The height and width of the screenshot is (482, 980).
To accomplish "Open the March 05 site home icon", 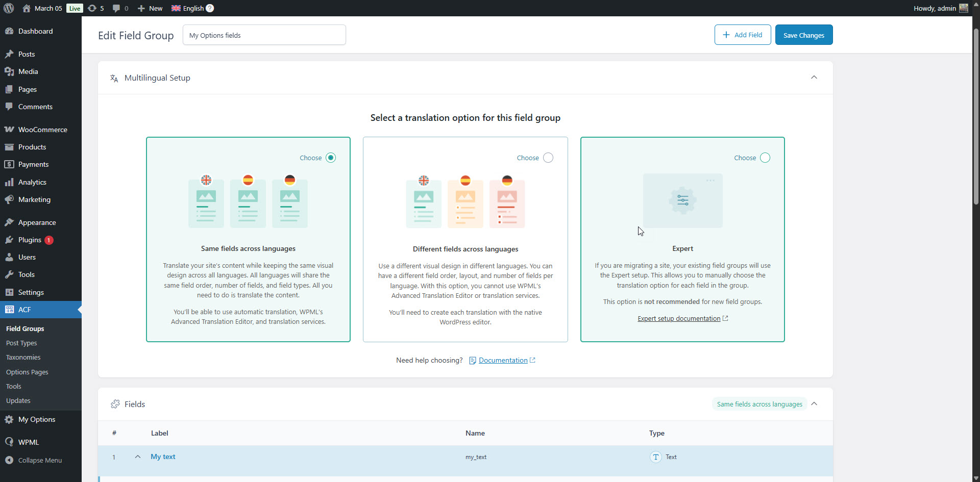I will [x=27, y=8].
